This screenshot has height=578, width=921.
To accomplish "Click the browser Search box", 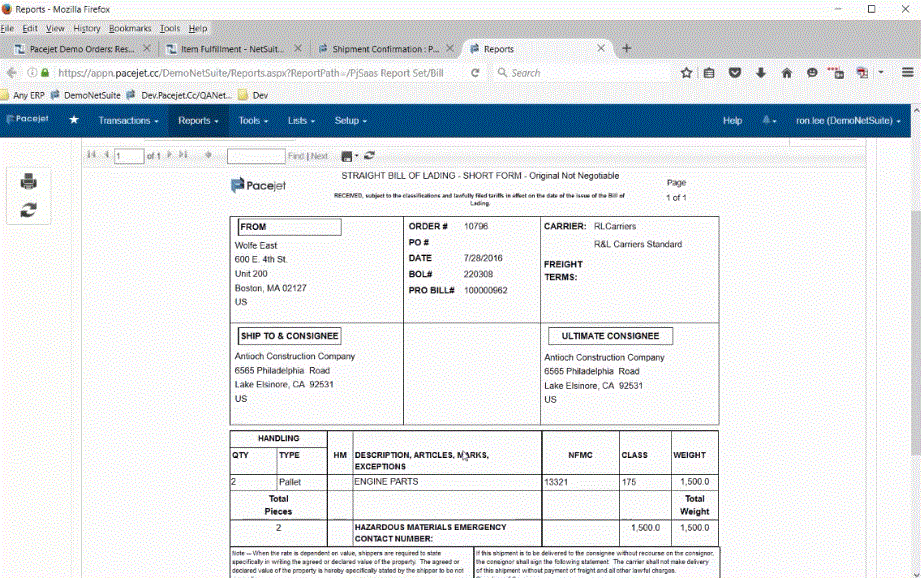I will pyautogui.click(x=581, y=73).
